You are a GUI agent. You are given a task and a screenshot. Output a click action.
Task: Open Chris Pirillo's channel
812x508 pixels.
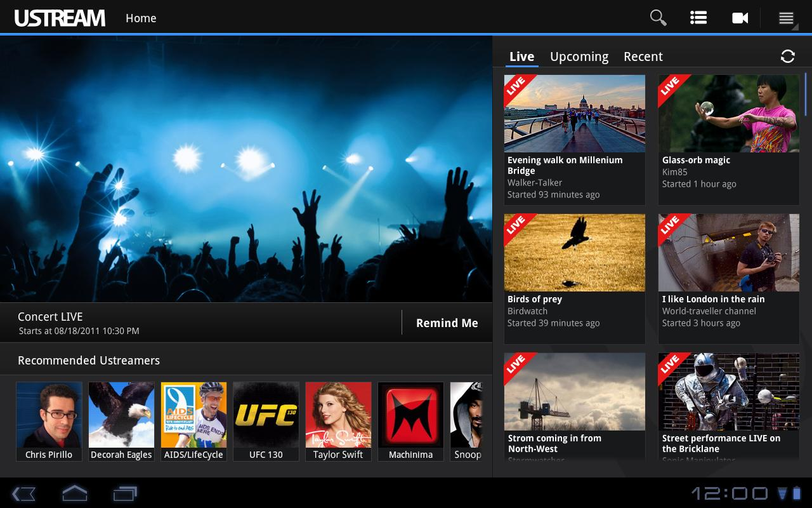click(49, 421)
